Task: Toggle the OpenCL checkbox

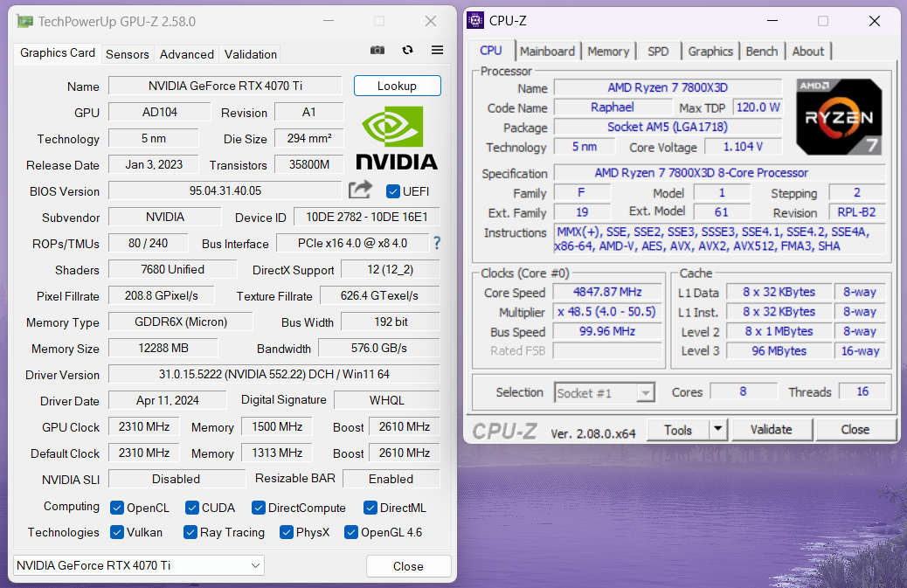Action: pos(117,508)
